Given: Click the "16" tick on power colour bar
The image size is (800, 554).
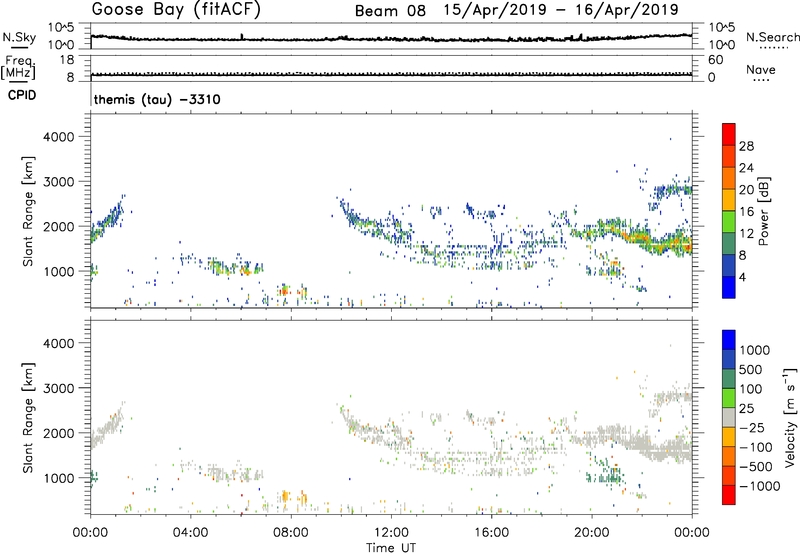Looking at the screenshot, I should pyautogui.click(x=746, y=212).
